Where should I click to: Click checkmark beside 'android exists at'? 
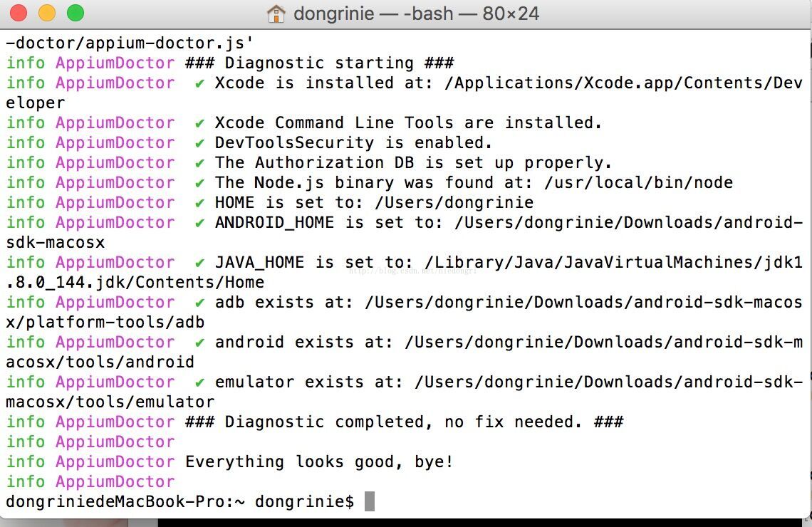pos(200,342)
